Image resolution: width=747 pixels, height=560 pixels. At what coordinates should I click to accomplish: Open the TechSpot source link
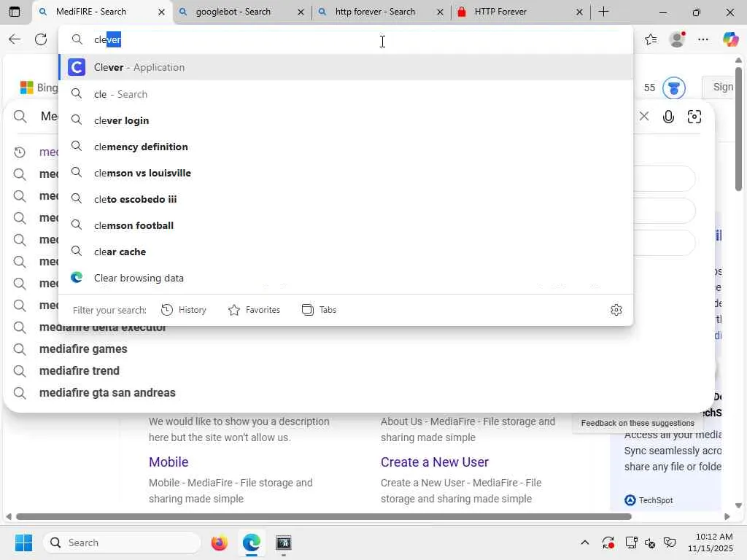649,500
